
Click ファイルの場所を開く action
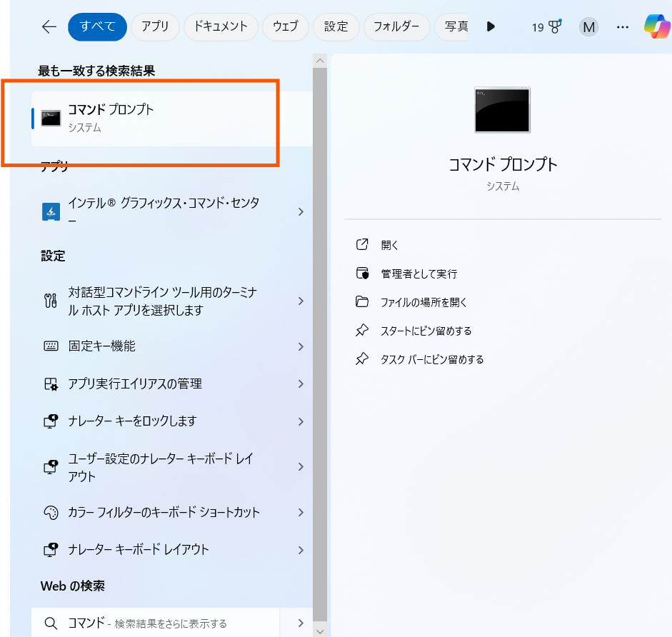(x=423, y=302)
